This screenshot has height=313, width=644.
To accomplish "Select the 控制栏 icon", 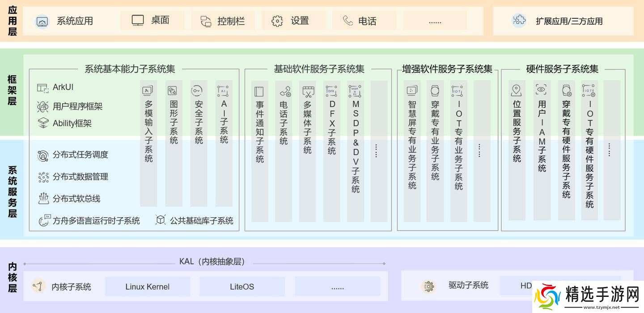I will click(206, 21).
